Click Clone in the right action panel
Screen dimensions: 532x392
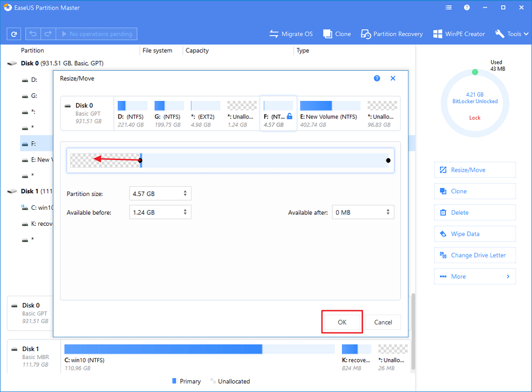[x=475, y=191]
